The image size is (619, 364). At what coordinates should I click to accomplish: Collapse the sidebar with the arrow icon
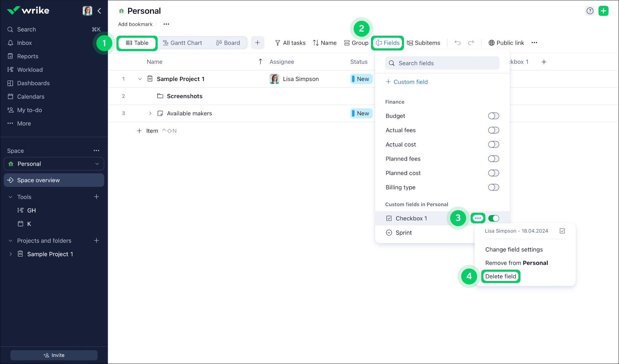99,11
